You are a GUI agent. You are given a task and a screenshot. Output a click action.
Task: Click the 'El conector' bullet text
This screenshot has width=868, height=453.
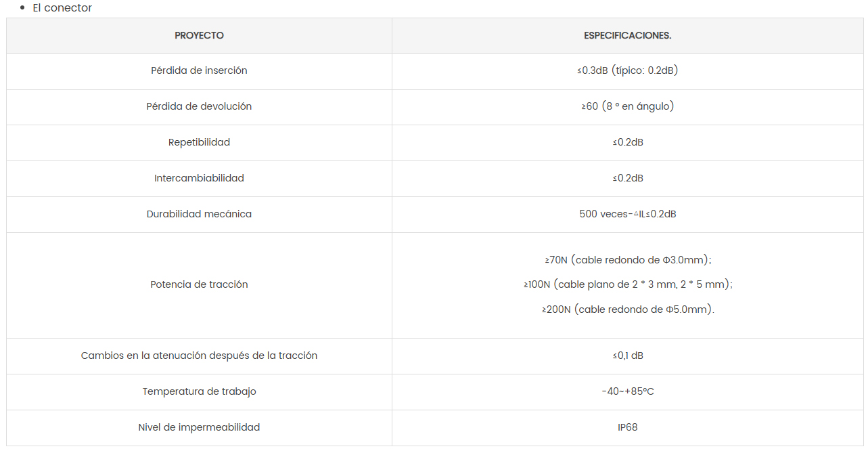[62, 8]
